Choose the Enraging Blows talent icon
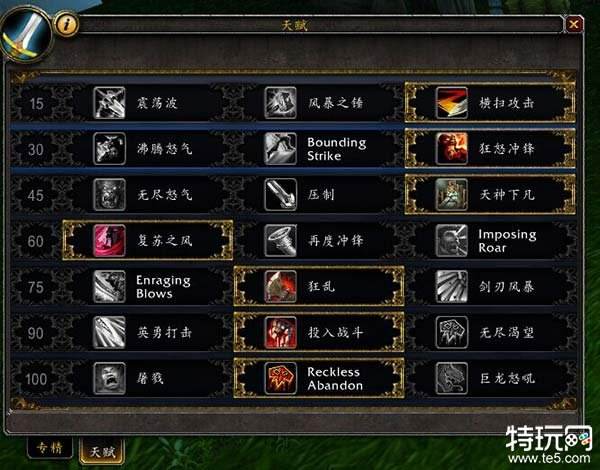 pyautogui.click(x=109, y=286)
